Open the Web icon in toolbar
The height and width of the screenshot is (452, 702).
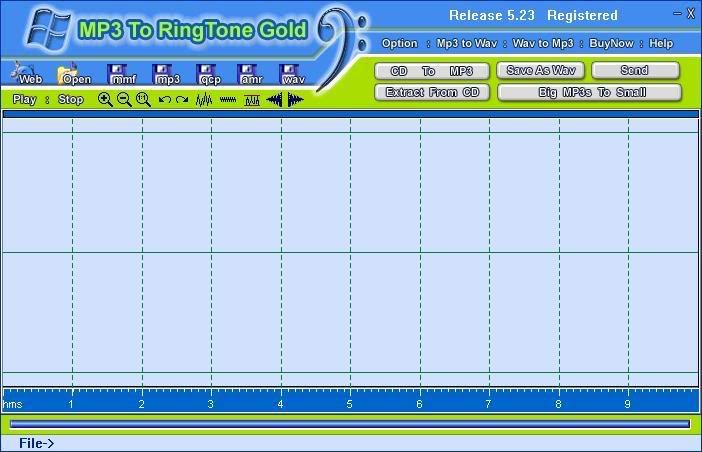pyautogui.click(x=27, y=74)
